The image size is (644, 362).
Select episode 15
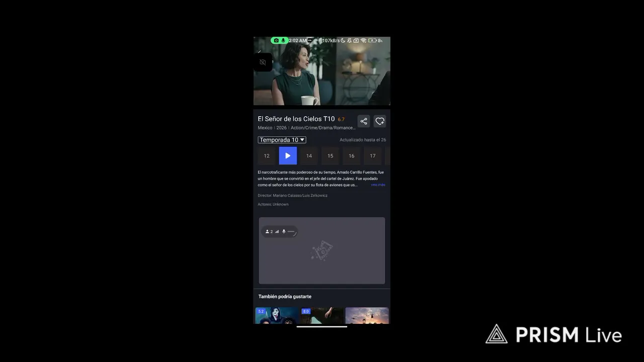click(330, 156)
